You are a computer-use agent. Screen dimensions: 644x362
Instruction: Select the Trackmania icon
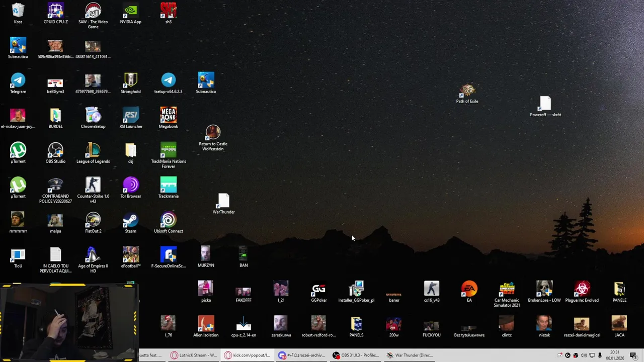pos(169,188)
